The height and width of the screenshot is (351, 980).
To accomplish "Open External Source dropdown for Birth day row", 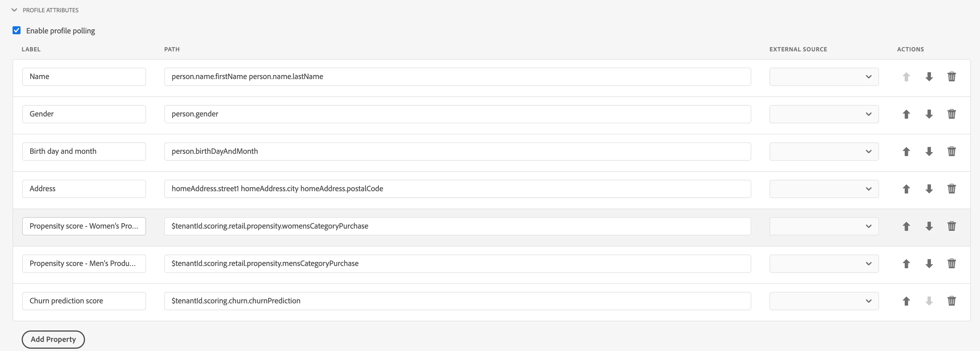I will coord(824,152).
